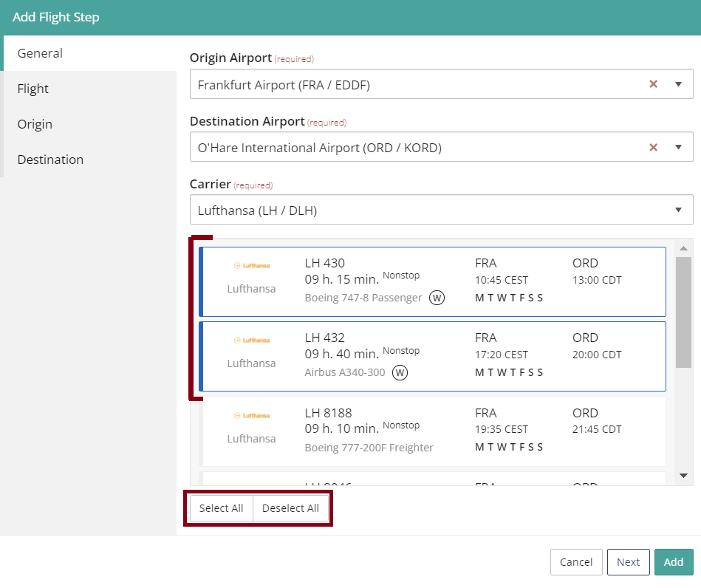Click the scrollbar down arrow in flight list
This screenshot has height=588, width=701.
[x=683, y=475]
